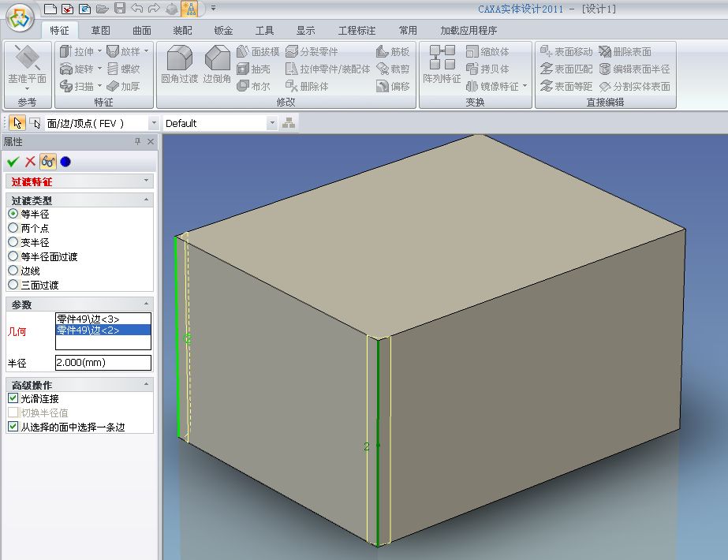Viewport: 728px width, 560px height.
Task: Open the 面/边/顶点 selection filter dropdown
Action: click(152, 123)
